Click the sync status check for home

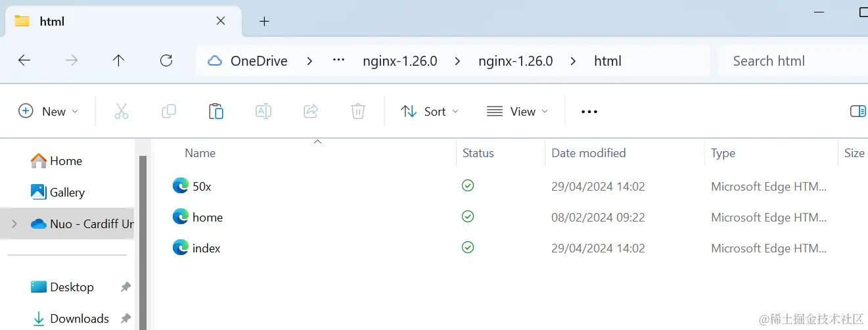coord(468,216)
